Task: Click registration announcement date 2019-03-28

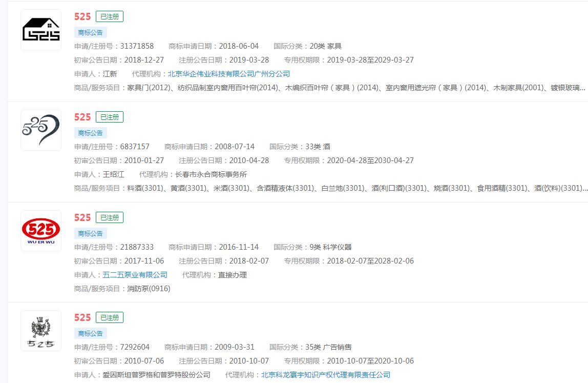Action: point(249,60)
